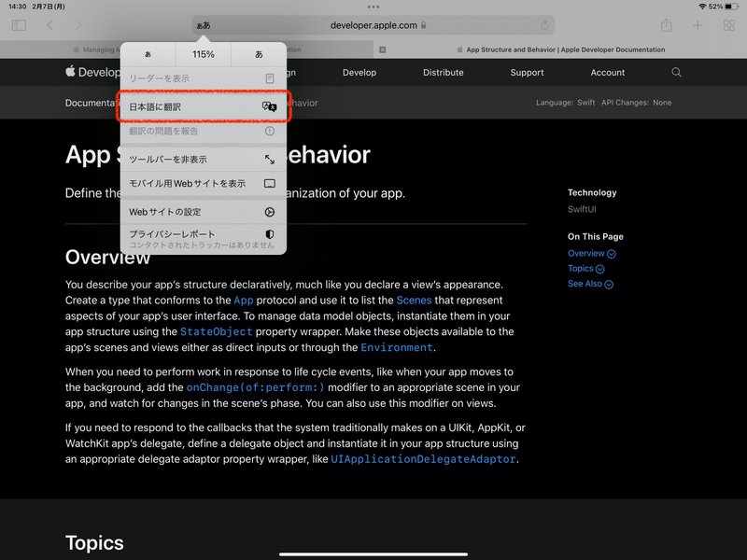Open the App protocol link

point(244,301)
